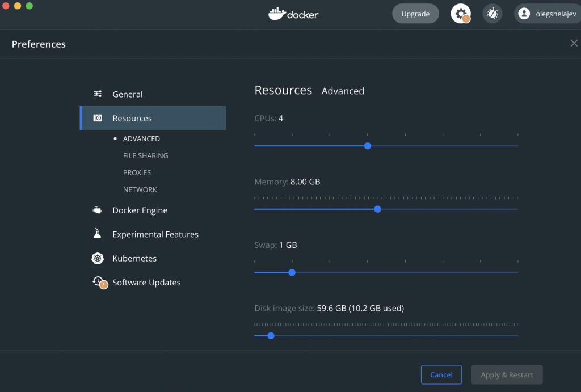The height and width of the screenshot is (392, 581).
Task: Open the Software Updates section
Action: 146,283
